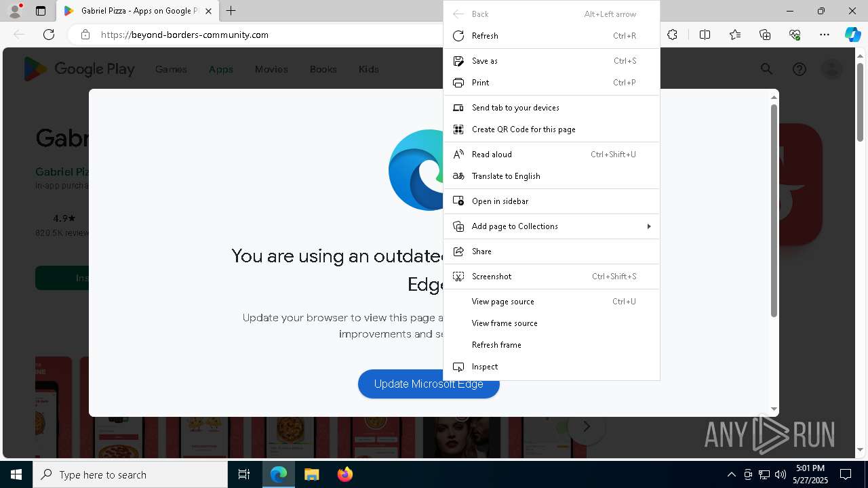Open the new tab plus button
The width and height of the screenshot is (868, 488).
pyautogui.click(x=231, y=11)
